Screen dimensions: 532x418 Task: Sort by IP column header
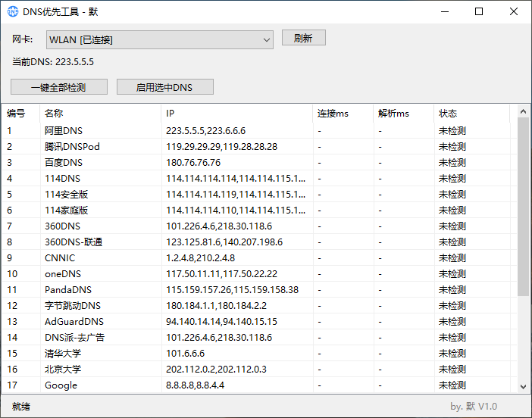click(236, 114)
